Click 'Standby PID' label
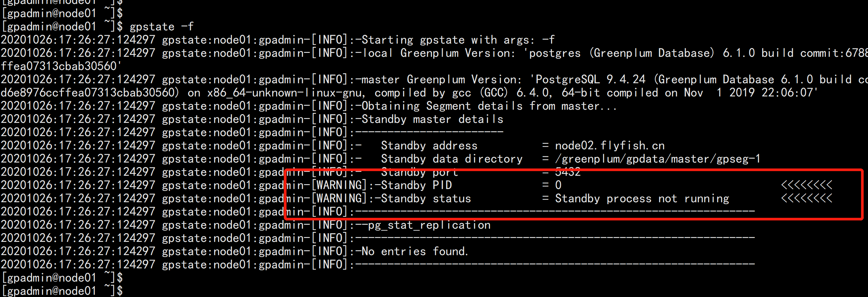The image size is (868, 297). coord(416,185)
